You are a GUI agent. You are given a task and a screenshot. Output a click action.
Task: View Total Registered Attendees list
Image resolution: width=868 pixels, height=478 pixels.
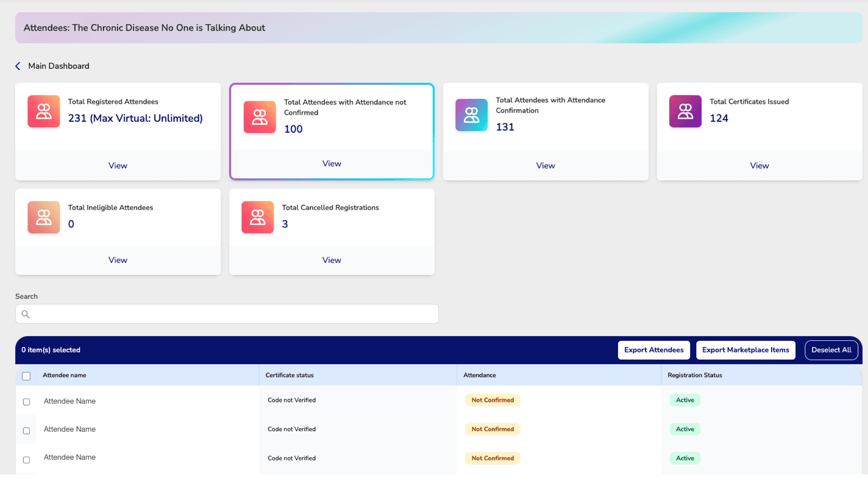click(x=118, y=166)
